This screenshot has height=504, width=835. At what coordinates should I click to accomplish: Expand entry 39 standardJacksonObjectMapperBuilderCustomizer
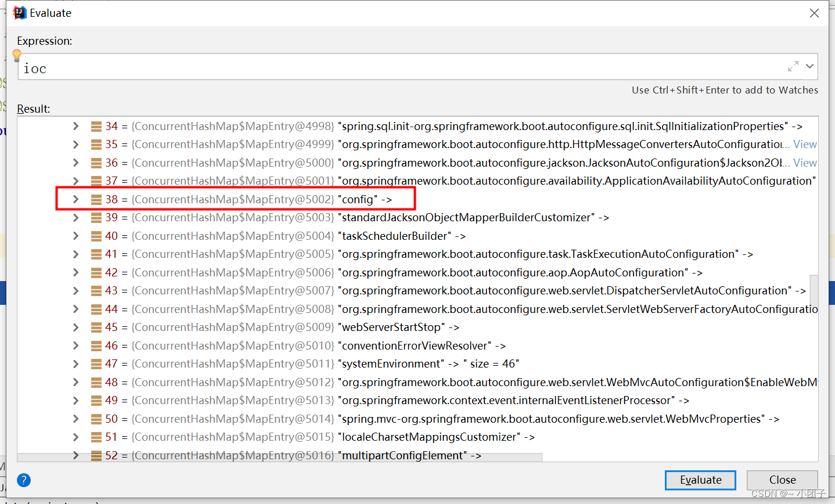[75, 217]
